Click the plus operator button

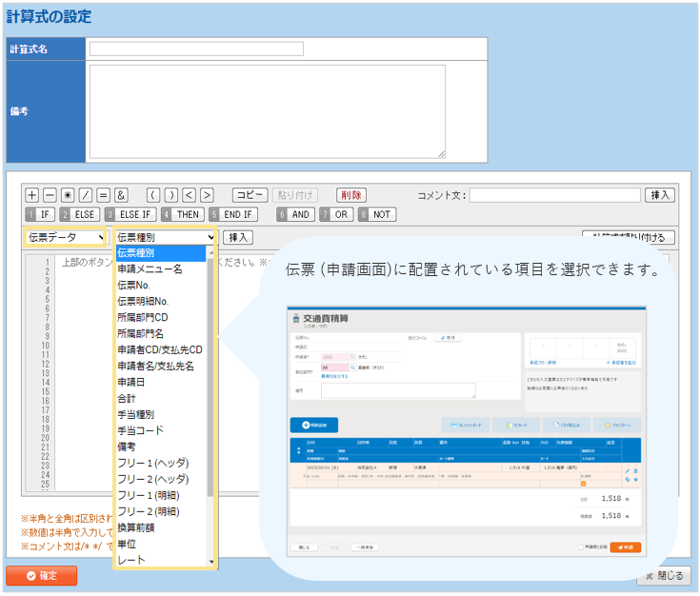click(x=32, y=195)
